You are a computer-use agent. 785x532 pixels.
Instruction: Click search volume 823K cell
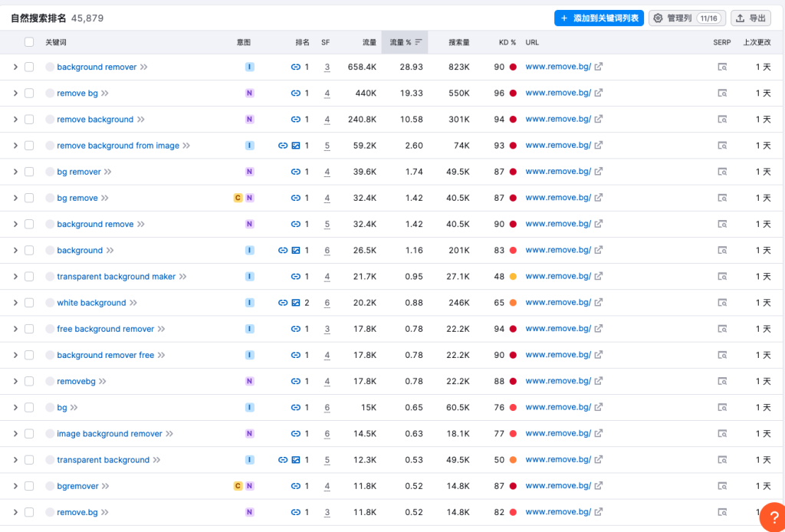[459, 67]
